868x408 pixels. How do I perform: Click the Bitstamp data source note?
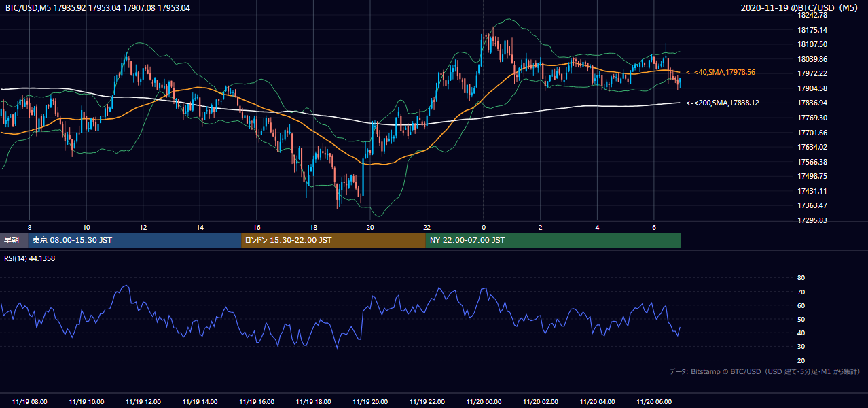(x=765, y=371)
